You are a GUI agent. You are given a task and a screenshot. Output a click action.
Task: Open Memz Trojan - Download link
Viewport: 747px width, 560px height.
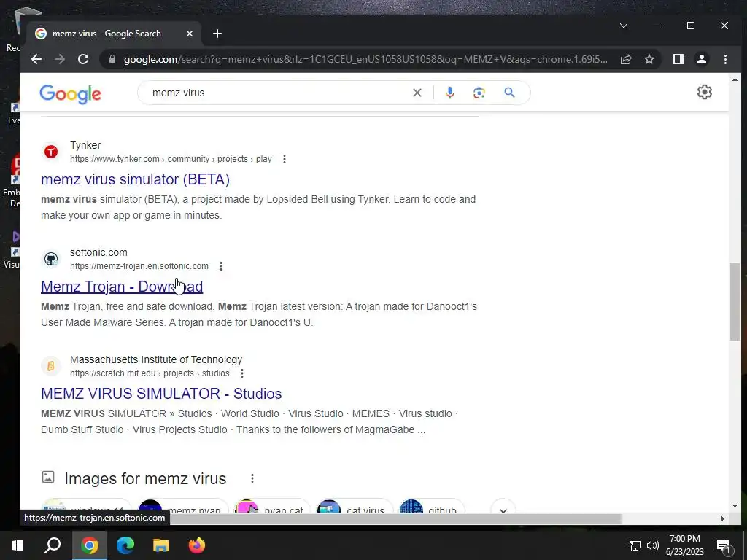point(122,287)
